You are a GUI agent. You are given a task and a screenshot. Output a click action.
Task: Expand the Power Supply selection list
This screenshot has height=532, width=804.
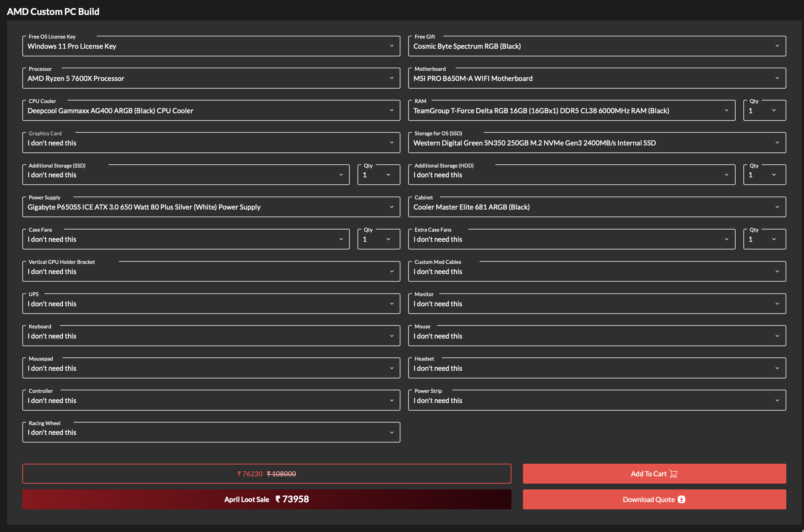(x=211, y=207)
